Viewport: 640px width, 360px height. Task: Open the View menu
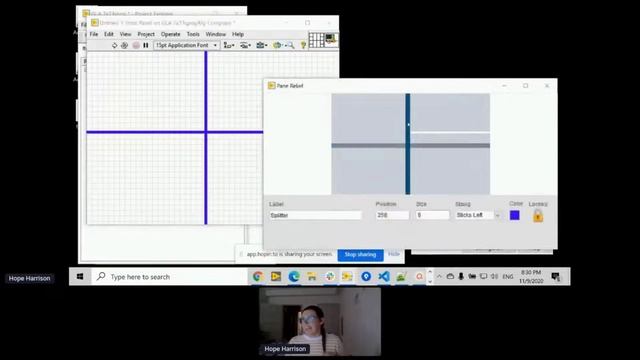pos(125,34)
